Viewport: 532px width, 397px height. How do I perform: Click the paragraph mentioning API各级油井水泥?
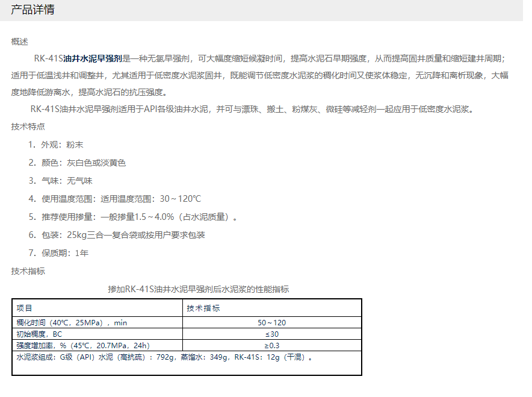click(x=252, y=109)
